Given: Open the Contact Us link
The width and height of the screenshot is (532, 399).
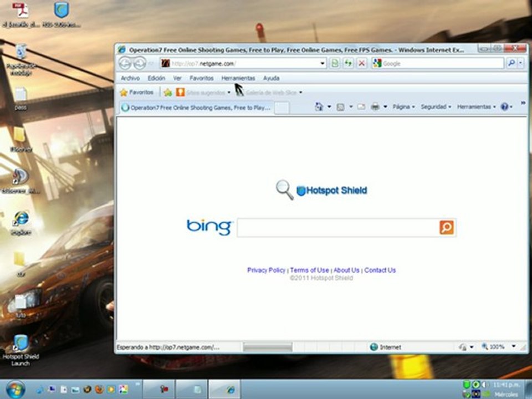Looking at the screenshot, I should (380, 270).
